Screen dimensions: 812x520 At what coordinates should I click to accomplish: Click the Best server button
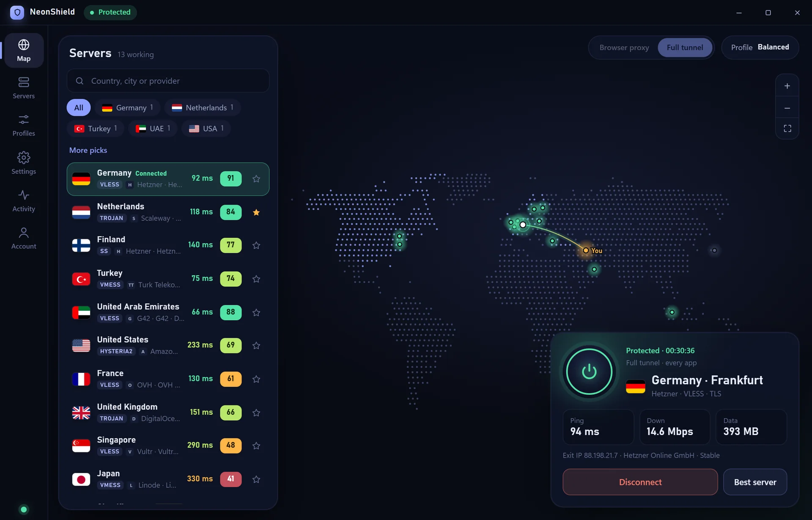(x=755, y=482)
